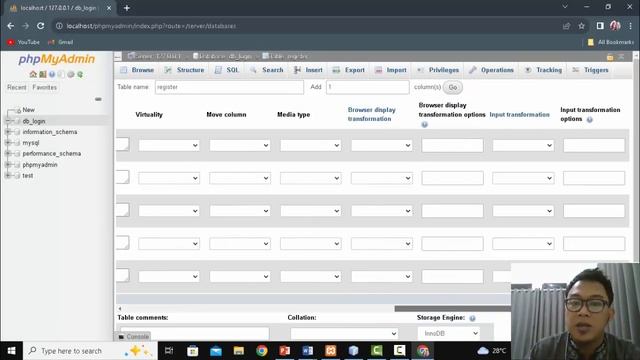The width and height of the screenshot is (640, 360).
Task: Collapse the db_login database node
Action: (7, 121)
